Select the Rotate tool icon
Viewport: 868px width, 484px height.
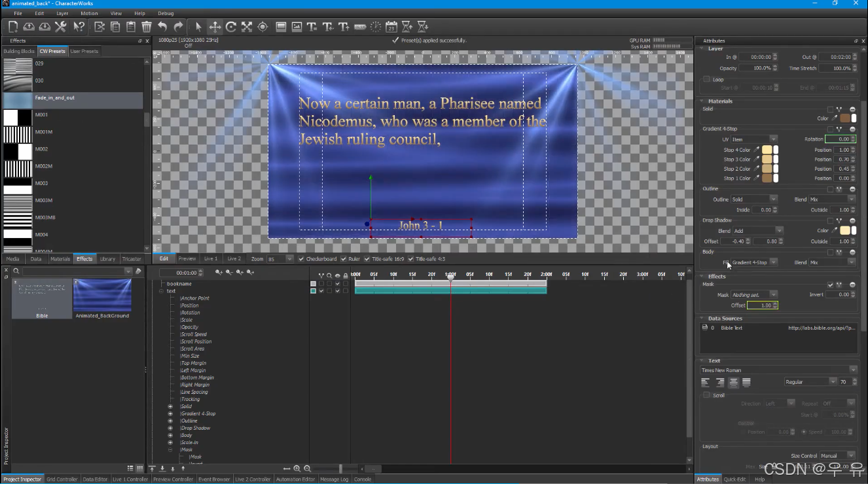[231, 27]
